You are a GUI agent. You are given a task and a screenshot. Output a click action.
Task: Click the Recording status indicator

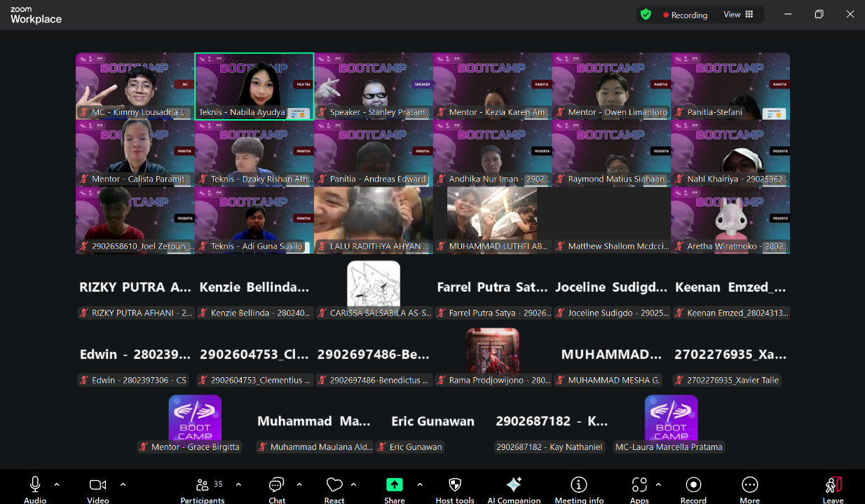pyautogui.click(x=685, y=15)
